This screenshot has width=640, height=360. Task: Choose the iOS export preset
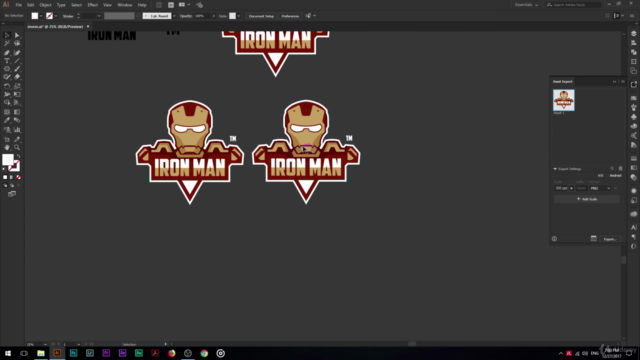(x=600, y=176)
